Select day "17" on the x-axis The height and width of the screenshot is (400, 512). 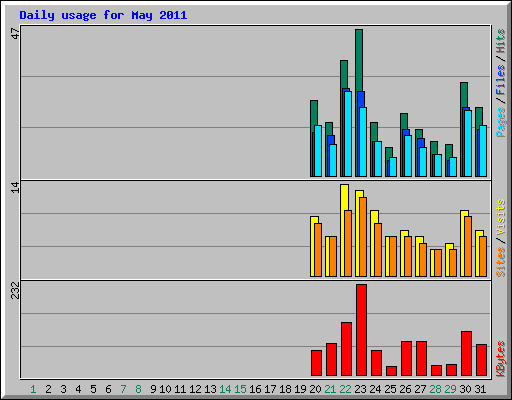click(x=270, y=389)
